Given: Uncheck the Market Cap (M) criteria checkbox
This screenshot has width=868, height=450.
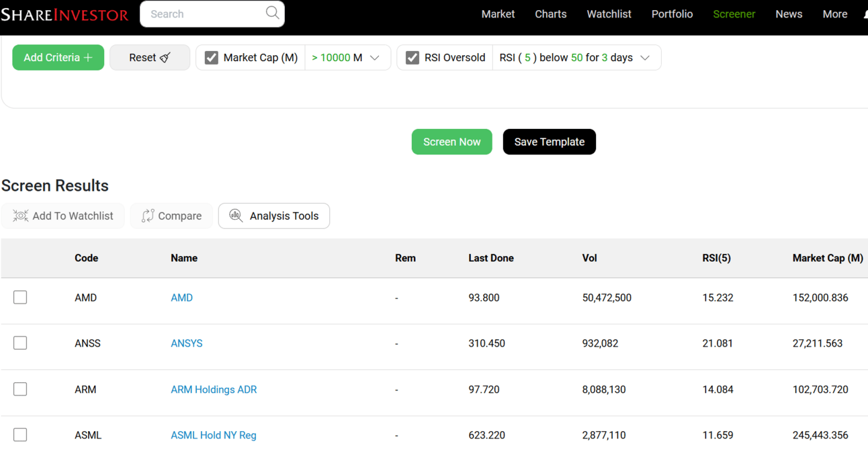Looking at the screenshot, I should pyautogui.click(x=212, y=58).
